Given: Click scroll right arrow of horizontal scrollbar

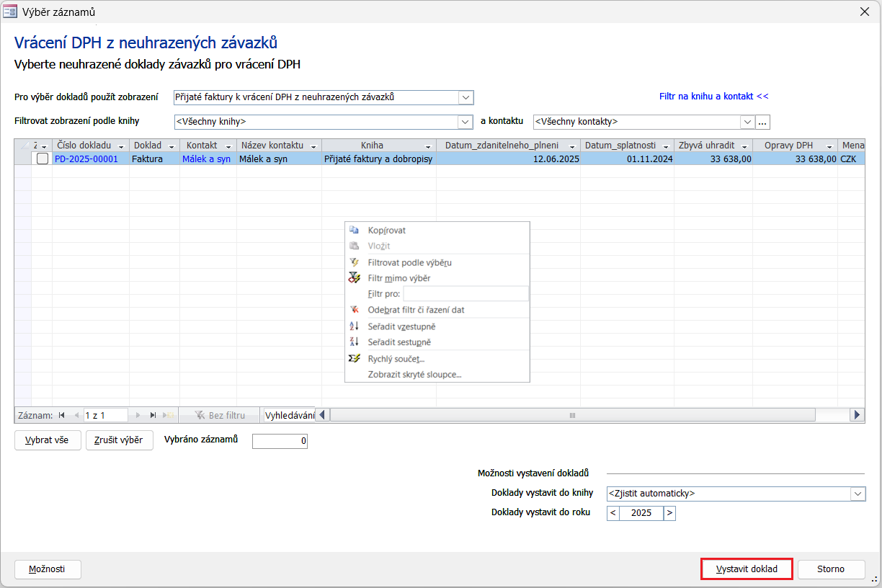Looking at the screenshot, I should point(857,415).
